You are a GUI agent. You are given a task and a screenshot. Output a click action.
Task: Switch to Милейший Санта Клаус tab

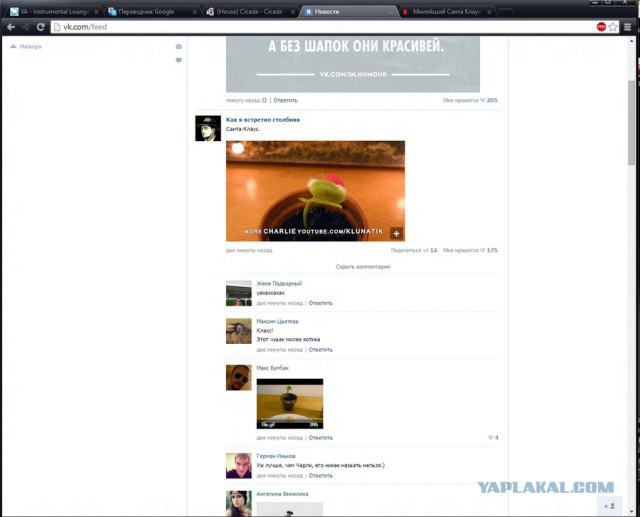point(446,12)
